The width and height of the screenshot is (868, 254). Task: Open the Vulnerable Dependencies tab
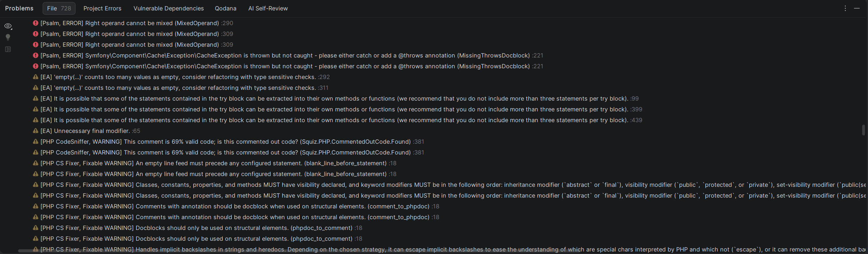(x=168, y=8)
